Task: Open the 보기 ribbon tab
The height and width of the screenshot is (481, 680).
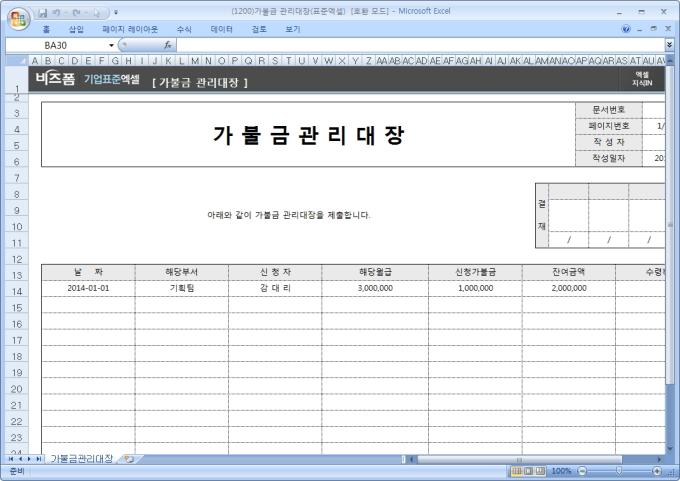Action: pyautogui.click(x=292, y=29)
